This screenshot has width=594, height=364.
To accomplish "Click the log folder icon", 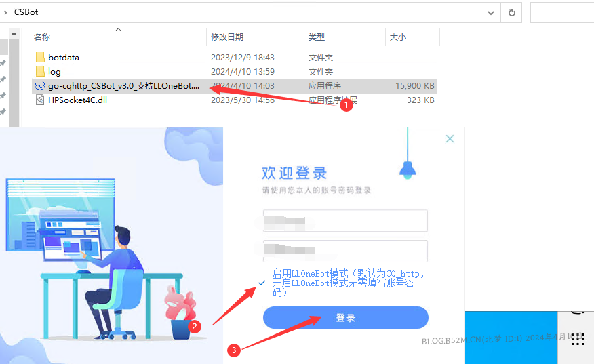I will click(x=40, y=72).
